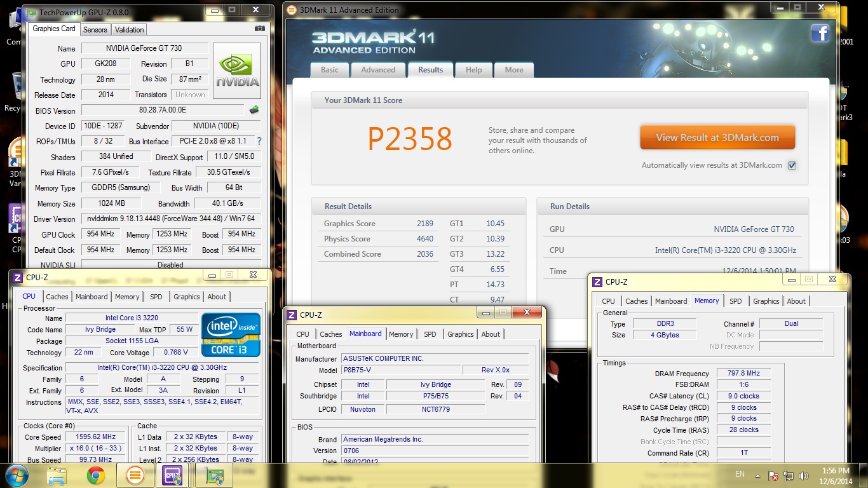Click the bus interface question mark icon

pyautogui.click(x=259, y=141)
